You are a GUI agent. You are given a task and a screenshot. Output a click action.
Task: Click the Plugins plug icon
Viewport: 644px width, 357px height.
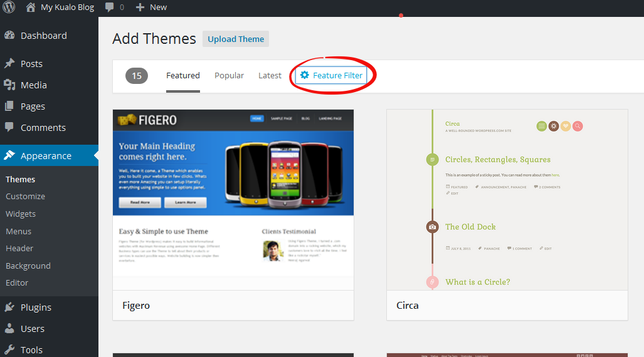[x=9, y=308]
